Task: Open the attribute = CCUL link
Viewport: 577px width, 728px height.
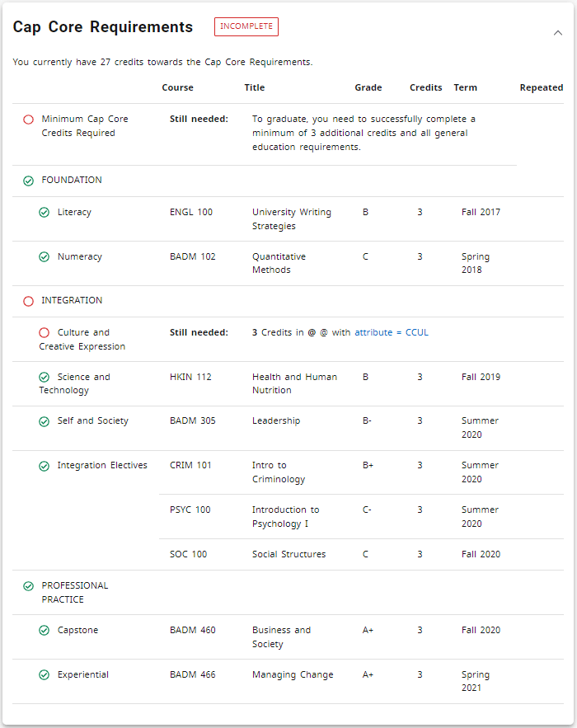Action: tap(392, 332)
